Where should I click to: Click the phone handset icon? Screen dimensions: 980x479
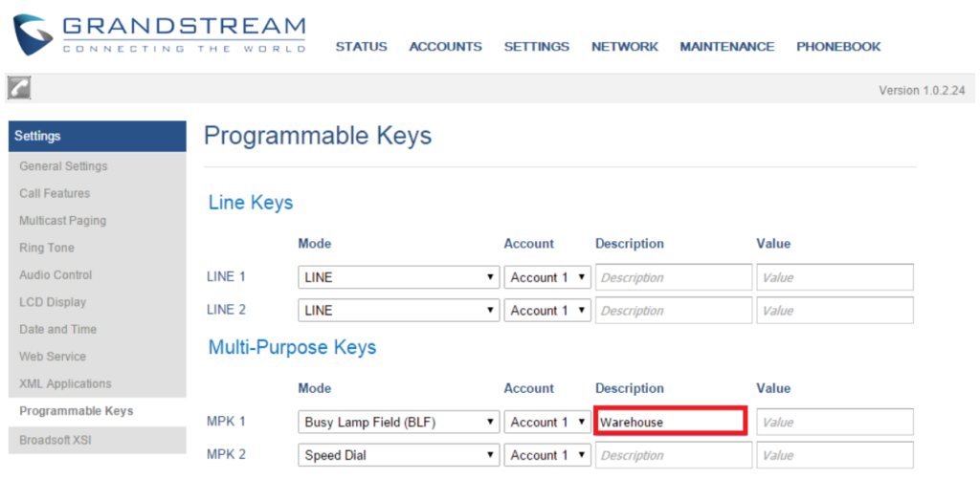(19, 89)
